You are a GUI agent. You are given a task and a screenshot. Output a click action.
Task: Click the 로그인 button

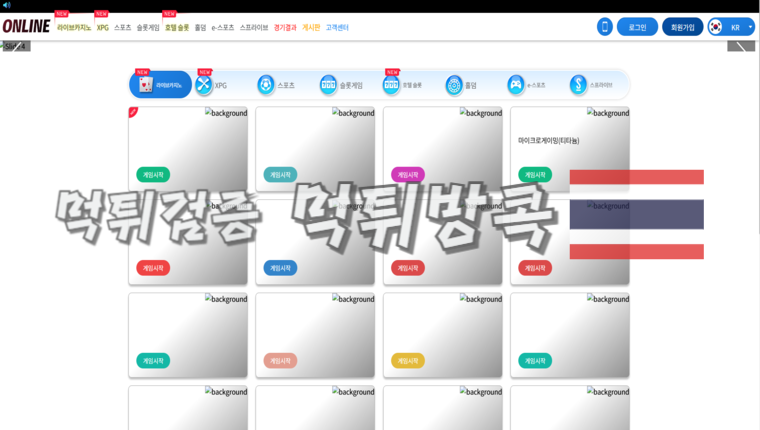pyautogui.click(x=637, y=27)
